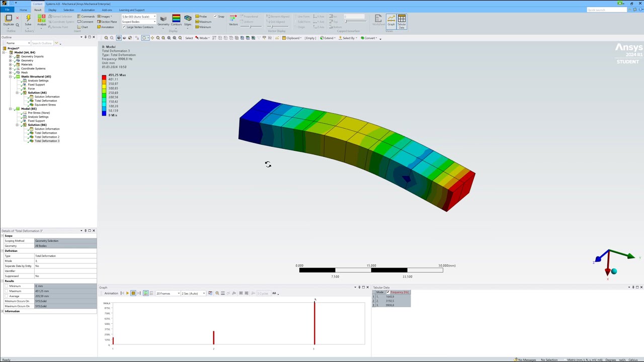Open the Select By dropdown

(348, 38)
